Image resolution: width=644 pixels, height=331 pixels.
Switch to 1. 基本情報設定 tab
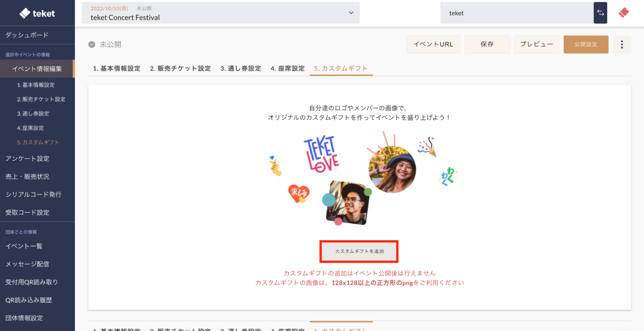[117, 68]
